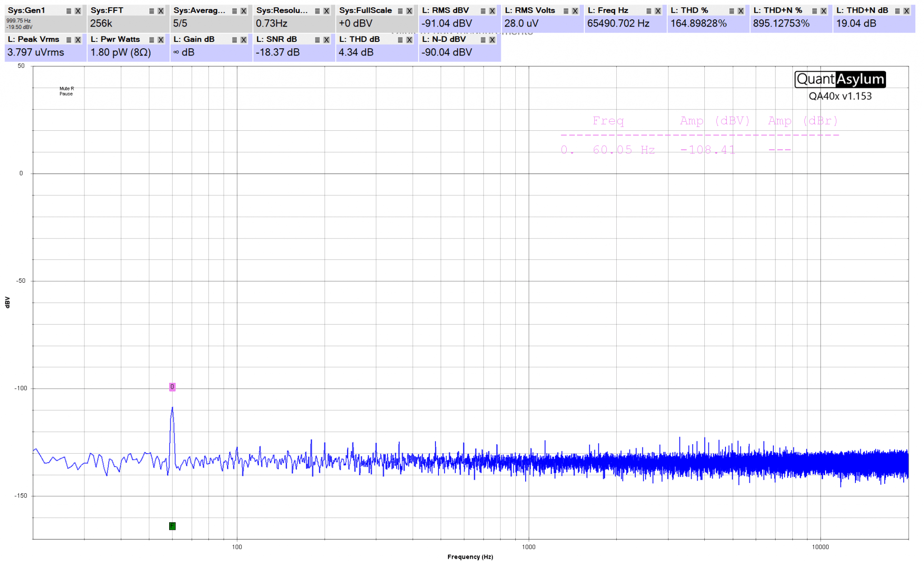
Task: Click the QuantAsylum logo
Action: coord(840,79)
